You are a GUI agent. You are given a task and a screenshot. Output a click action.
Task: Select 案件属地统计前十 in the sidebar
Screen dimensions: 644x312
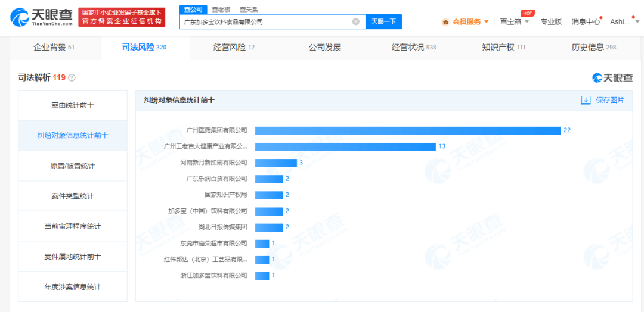coord(73,257)
